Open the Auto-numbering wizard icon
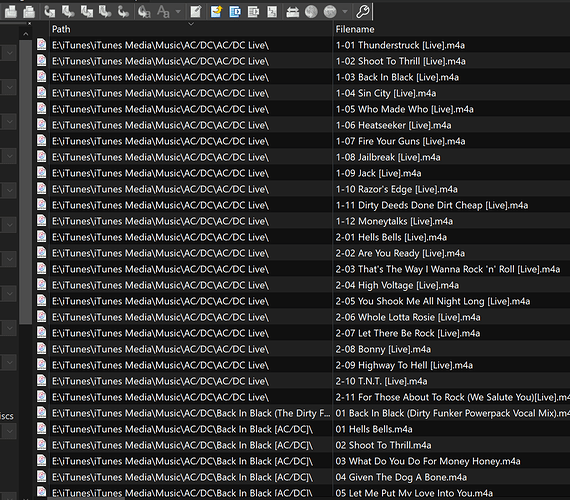570x500 pixels. (x=272, y=12)
